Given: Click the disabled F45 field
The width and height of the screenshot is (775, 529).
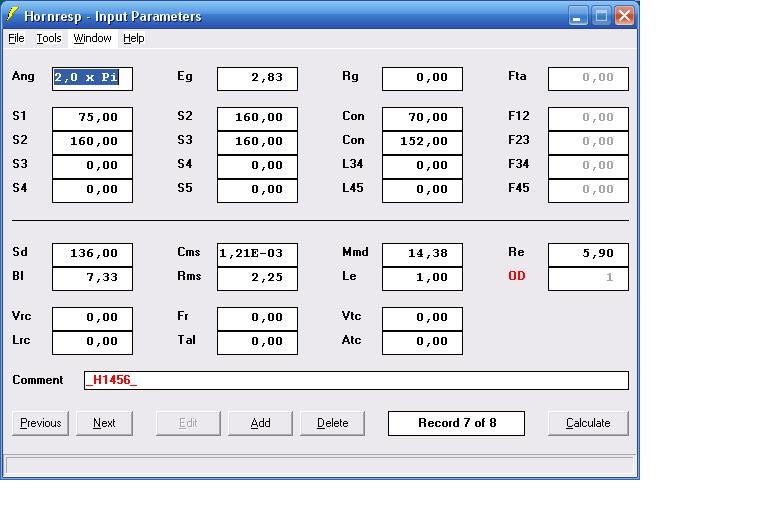Looking at the screenshot, I should click(x=588, y=190).
